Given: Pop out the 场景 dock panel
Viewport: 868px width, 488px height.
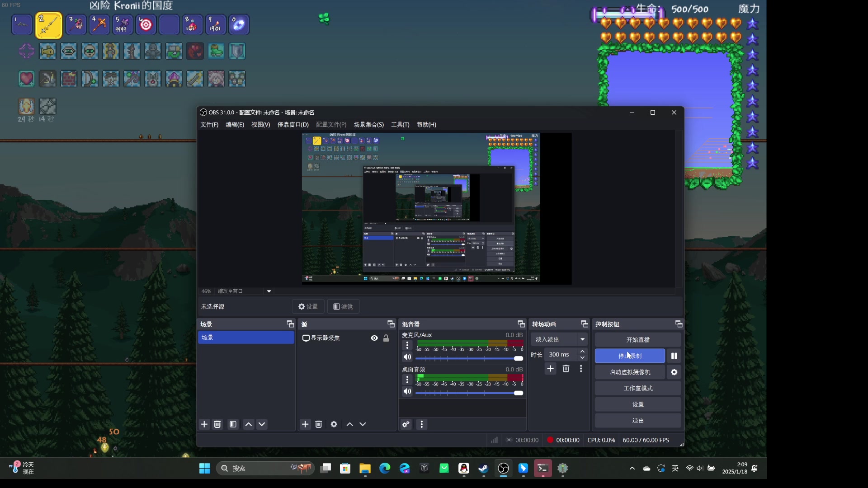Looking at the screenshot, I should click(290, 324).
